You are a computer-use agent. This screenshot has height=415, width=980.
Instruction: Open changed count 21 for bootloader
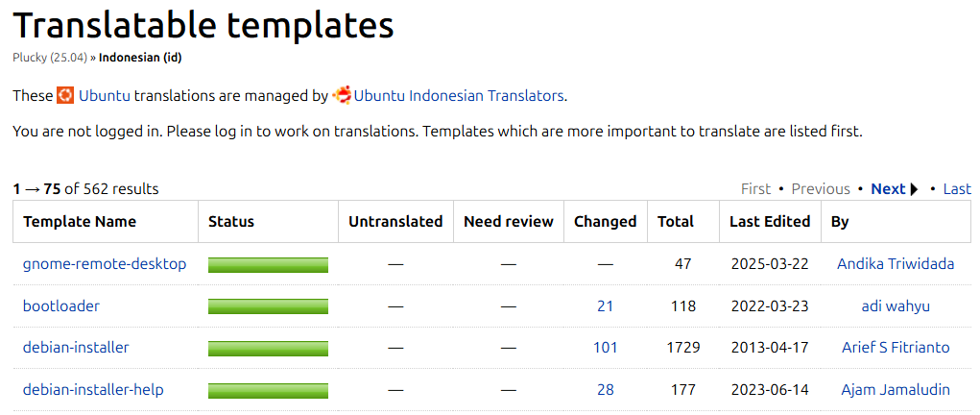pos(605,306)
